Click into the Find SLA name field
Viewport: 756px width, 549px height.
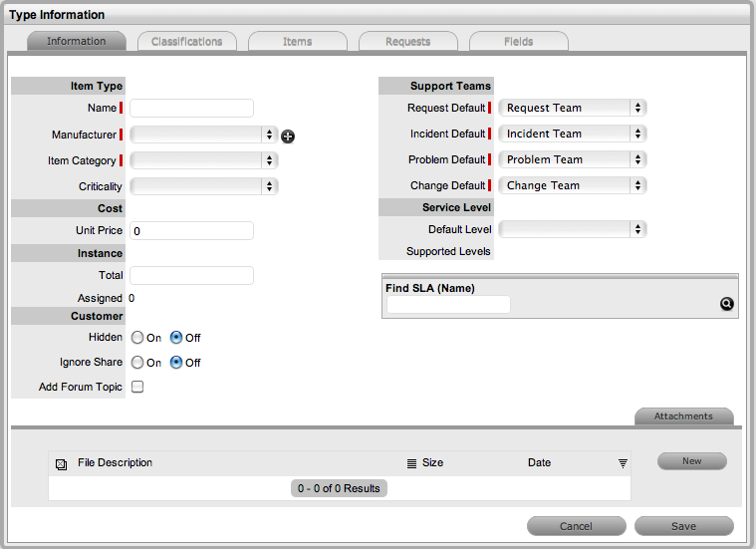coord(448,305)
